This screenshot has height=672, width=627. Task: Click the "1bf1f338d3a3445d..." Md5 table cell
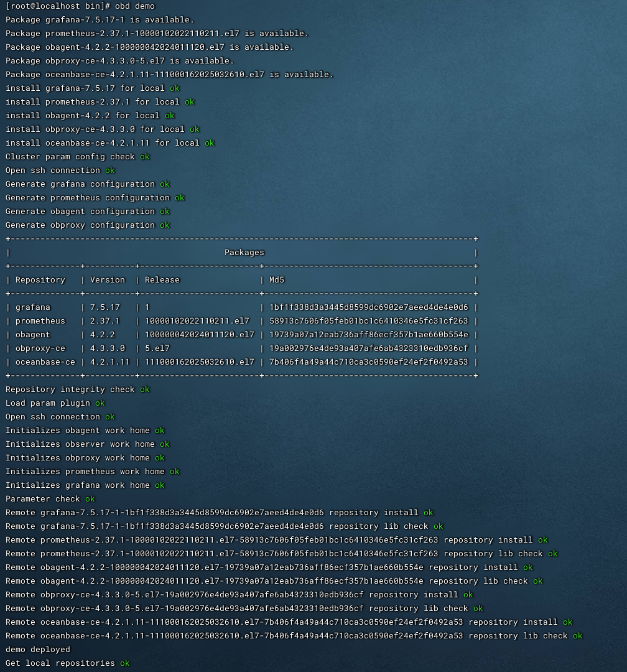[x=369, y=308]
